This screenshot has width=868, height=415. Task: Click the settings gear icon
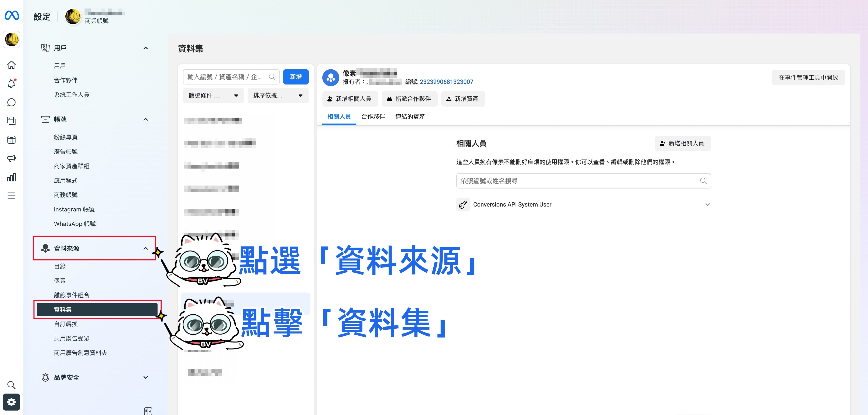(11, 402)
